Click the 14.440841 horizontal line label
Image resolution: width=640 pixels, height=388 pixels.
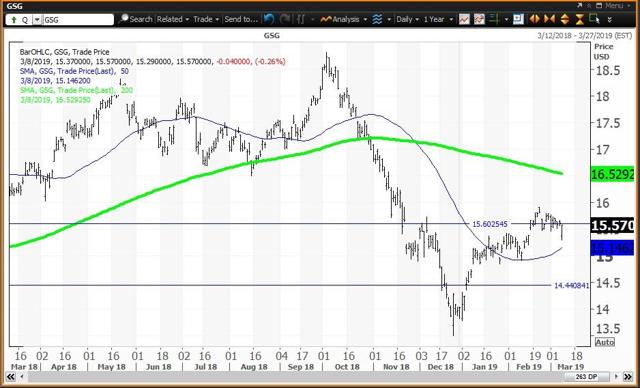(x=571, y=286)
